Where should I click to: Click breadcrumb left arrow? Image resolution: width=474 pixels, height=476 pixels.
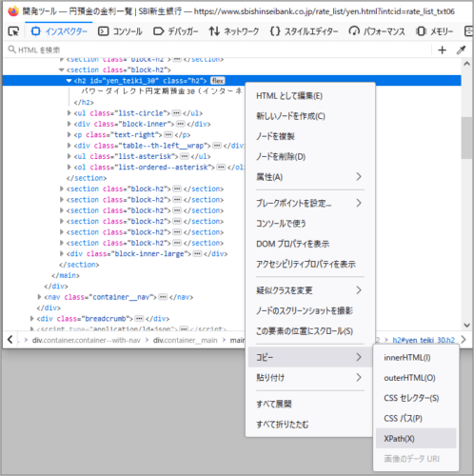pyautogui.click(x=10, y=340)
